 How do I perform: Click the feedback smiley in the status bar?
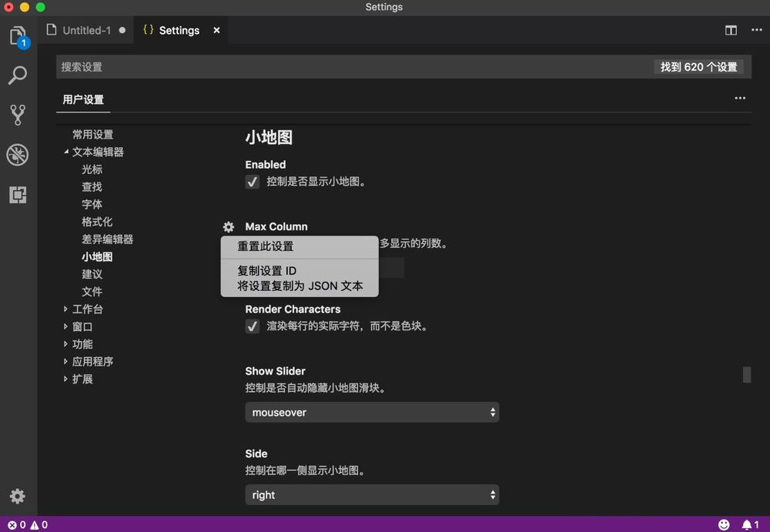722,524
